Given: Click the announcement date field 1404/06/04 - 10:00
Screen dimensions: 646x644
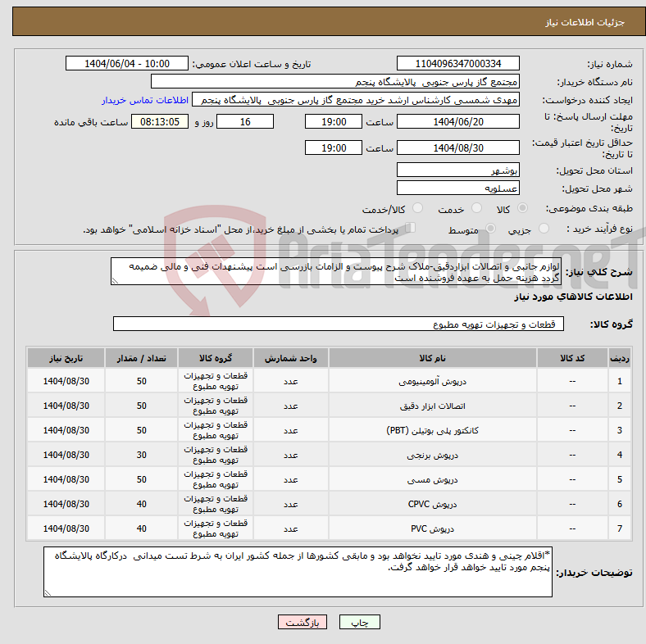Looking at the screenshot, I should click(x=127, y=63).
